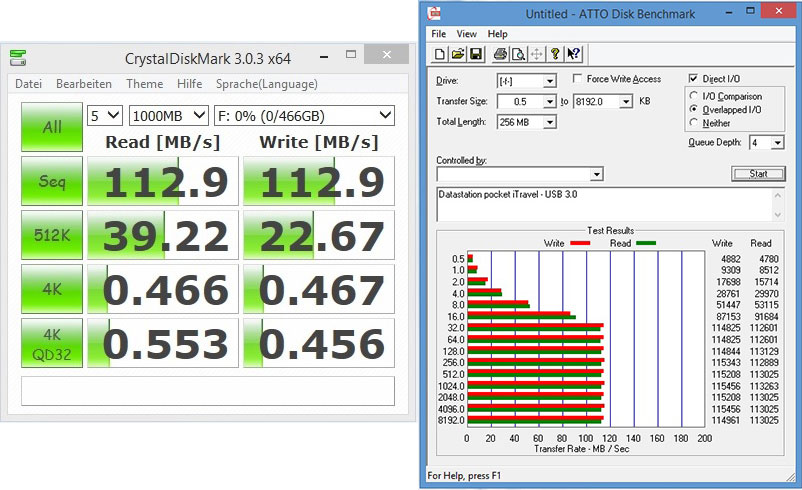
Task: Click the write value 114961 in results
Action: click(726, 420)
